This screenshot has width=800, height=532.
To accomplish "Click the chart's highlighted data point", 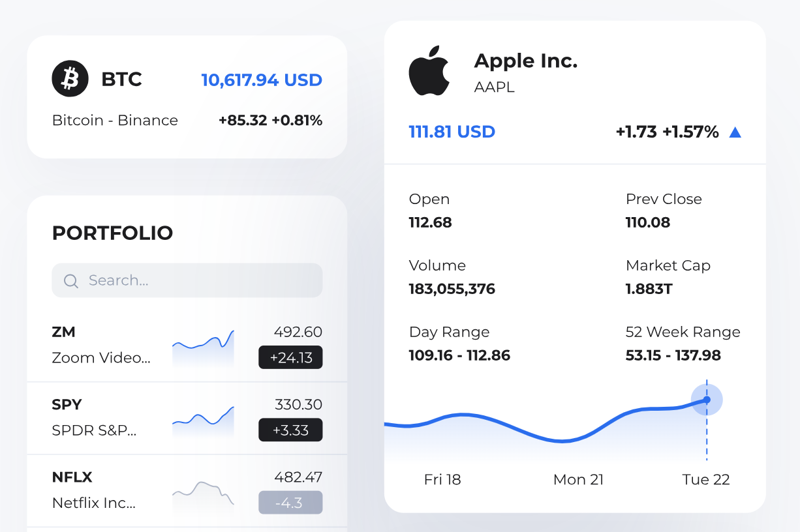I will coord(707,400).
